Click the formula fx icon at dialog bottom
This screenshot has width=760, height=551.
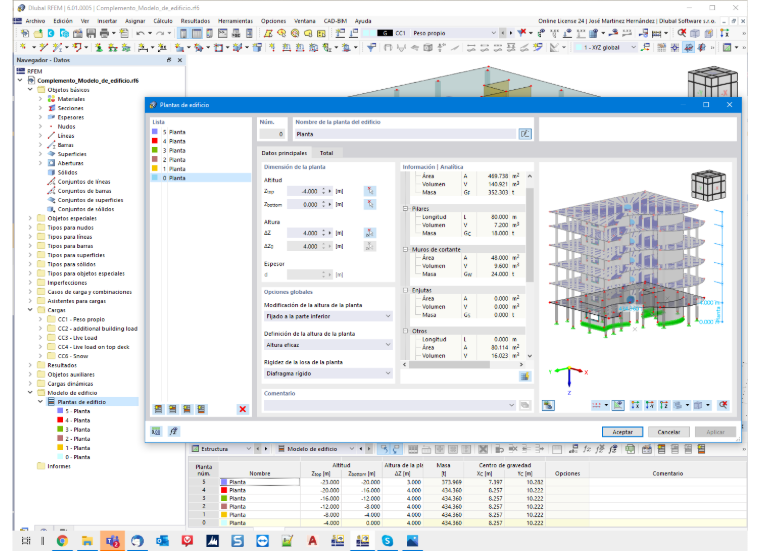(173, 431)
